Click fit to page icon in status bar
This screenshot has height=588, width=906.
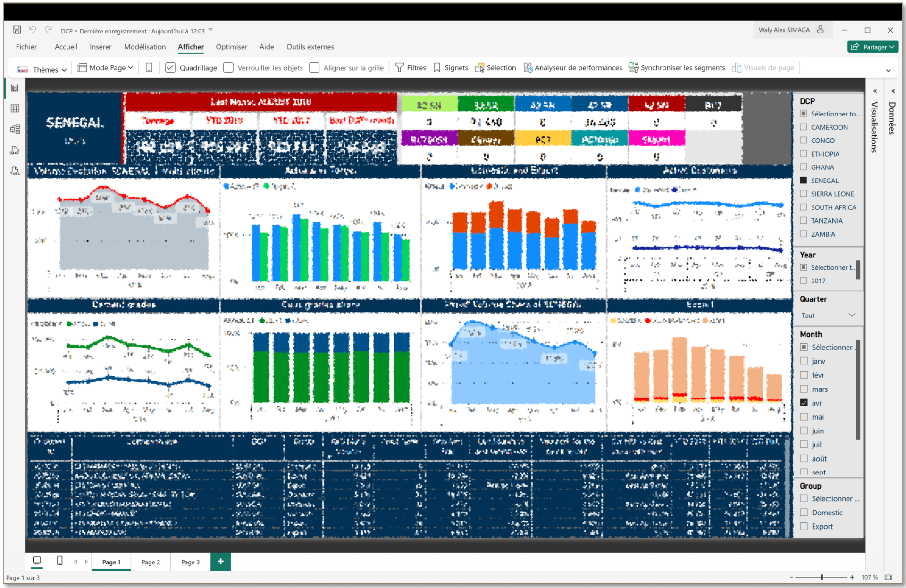coord(889,577)
